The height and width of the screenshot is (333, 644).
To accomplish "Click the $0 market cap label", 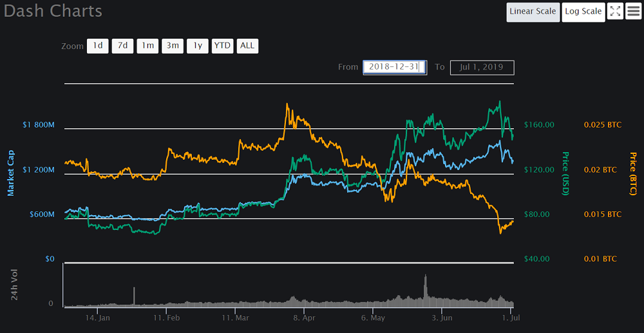I will click(50, 259).
